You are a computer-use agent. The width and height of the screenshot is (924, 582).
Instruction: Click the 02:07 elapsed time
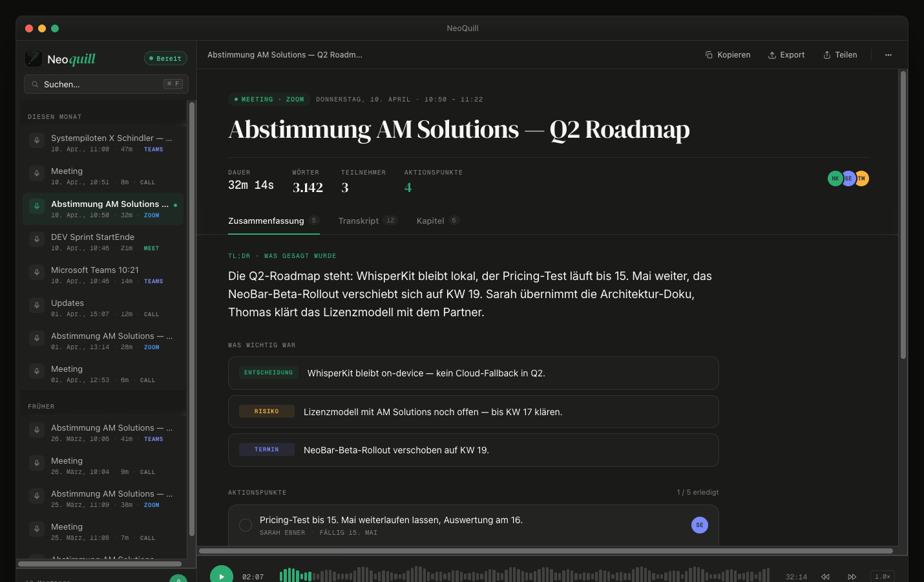point(253,577)
